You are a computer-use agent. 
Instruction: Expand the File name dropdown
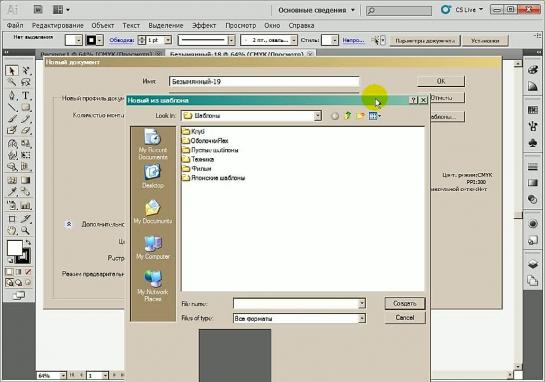point(362,303)
